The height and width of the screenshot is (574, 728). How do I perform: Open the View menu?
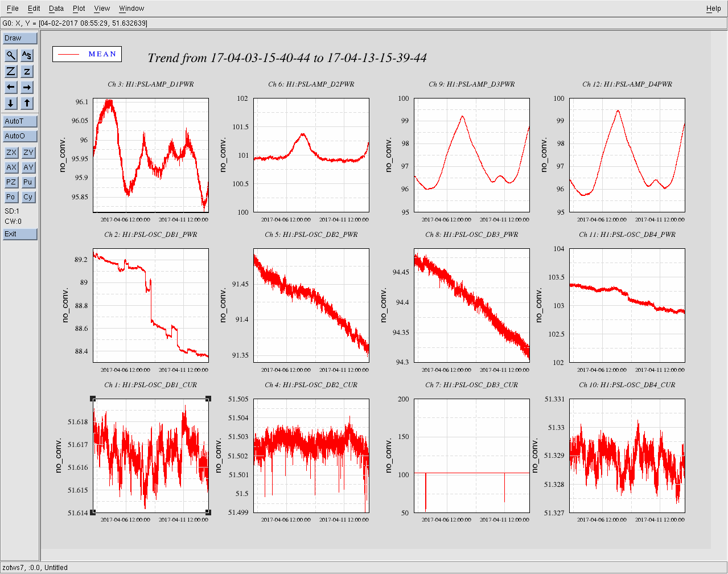102,9
